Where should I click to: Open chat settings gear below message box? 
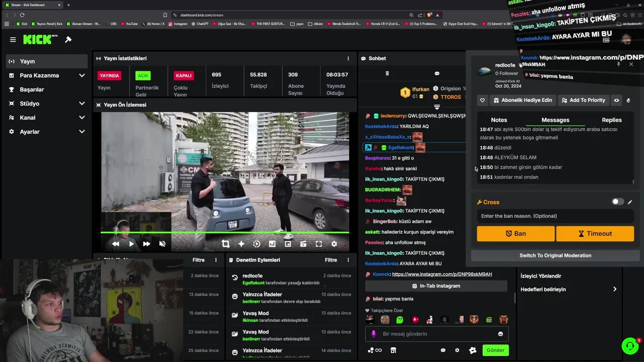coord(457,350)
